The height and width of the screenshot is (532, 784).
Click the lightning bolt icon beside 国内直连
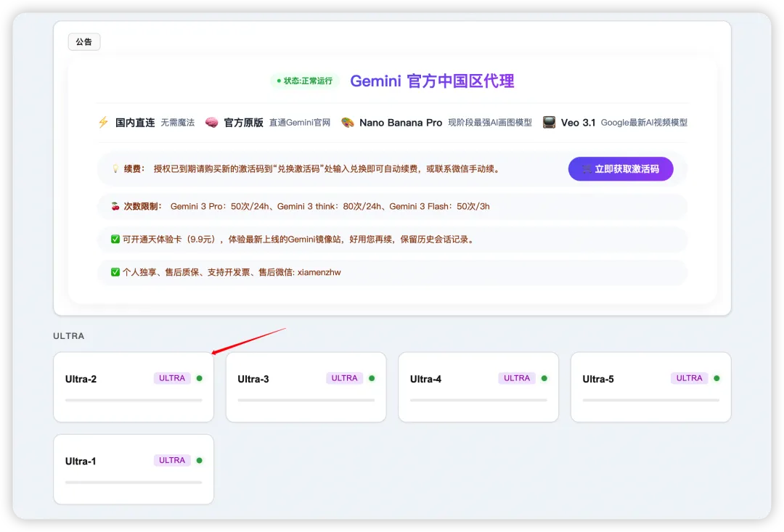pyautogui.click(x=104, y=123)
